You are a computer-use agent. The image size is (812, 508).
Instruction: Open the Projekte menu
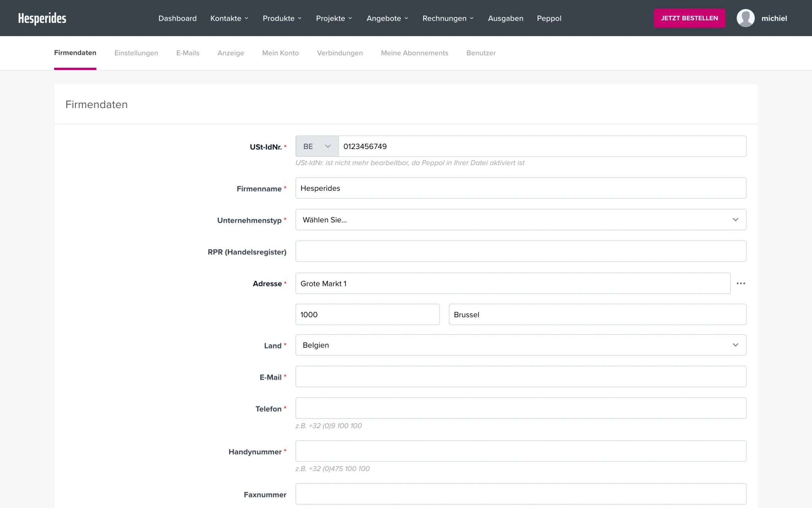point(334,18)
